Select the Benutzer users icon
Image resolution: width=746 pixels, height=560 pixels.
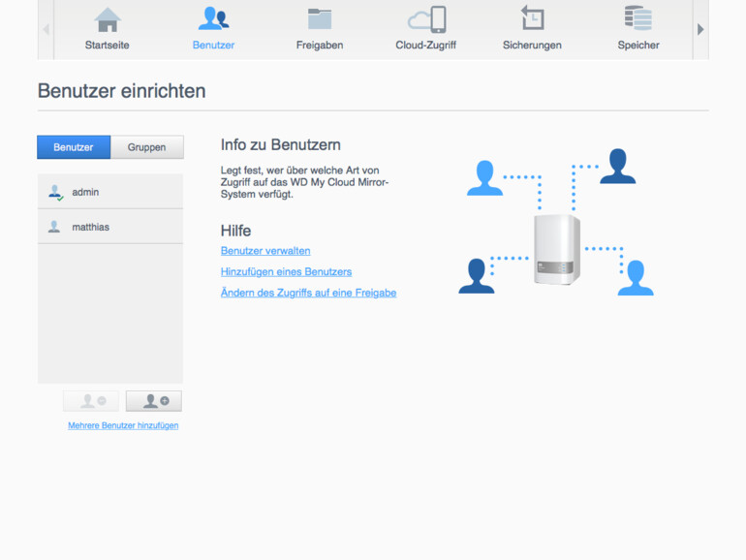point(213,19)
